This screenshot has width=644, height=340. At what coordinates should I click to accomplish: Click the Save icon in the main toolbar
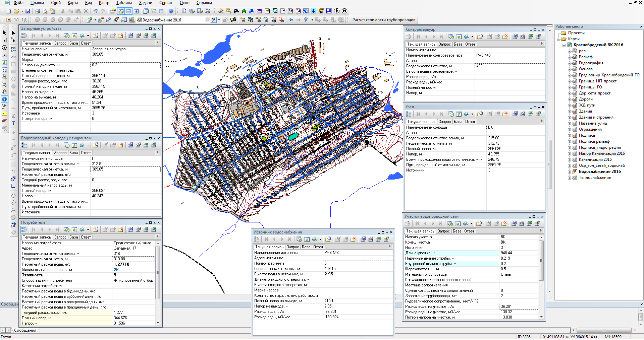tap(28, 11)
